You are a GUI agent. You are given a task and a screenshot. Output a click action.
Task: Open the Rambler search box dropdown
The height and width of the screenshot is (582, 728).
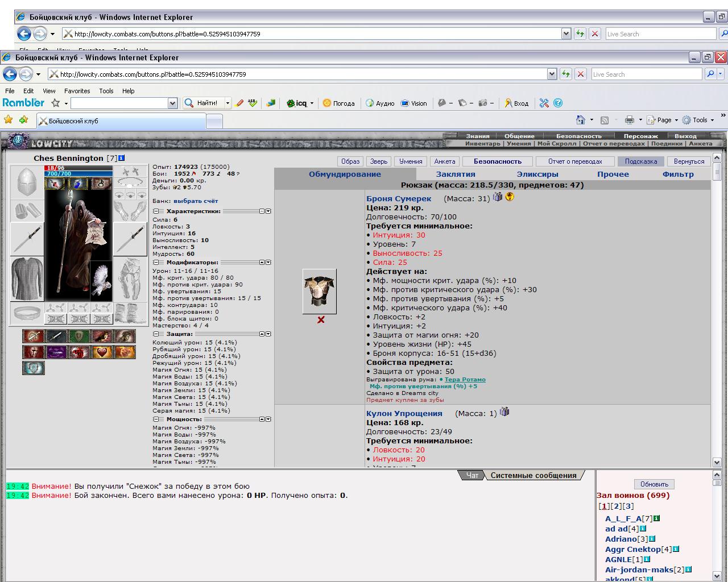point(172,103)
